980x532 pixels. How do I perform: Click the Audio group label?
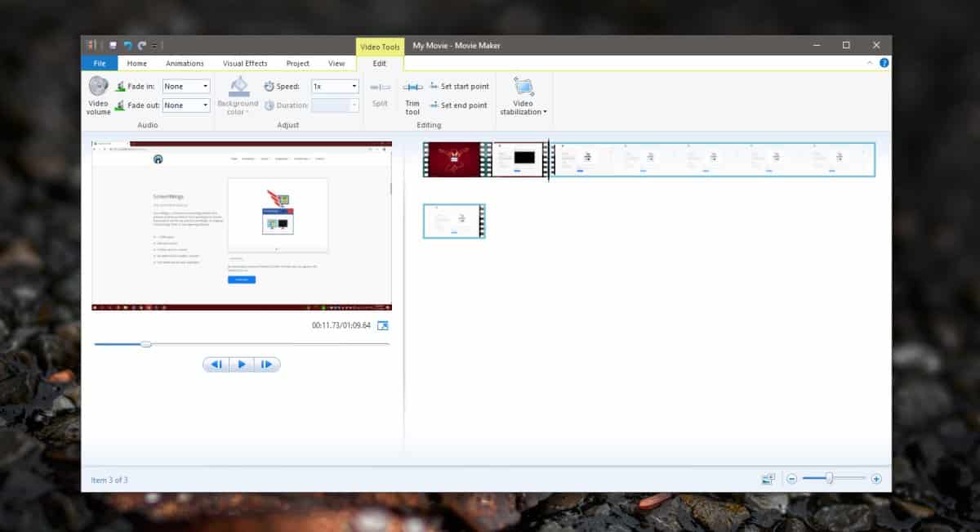click(x=148, y=125)
